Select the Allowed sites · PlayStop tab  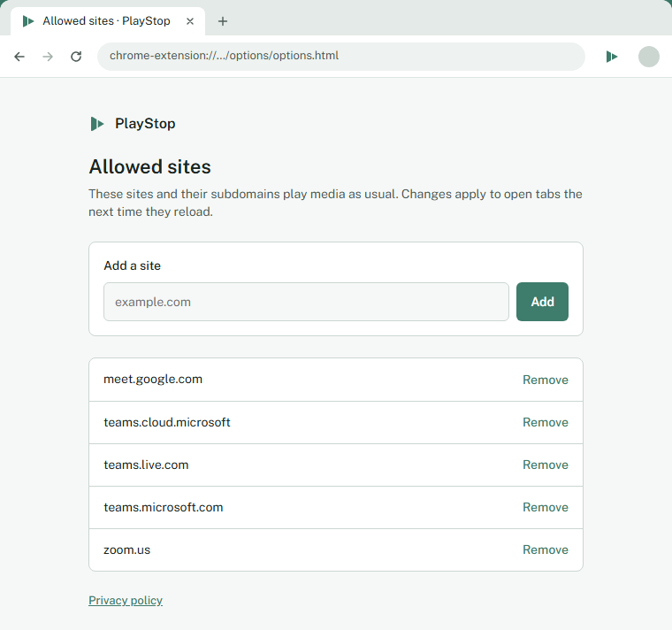[108, 21]
